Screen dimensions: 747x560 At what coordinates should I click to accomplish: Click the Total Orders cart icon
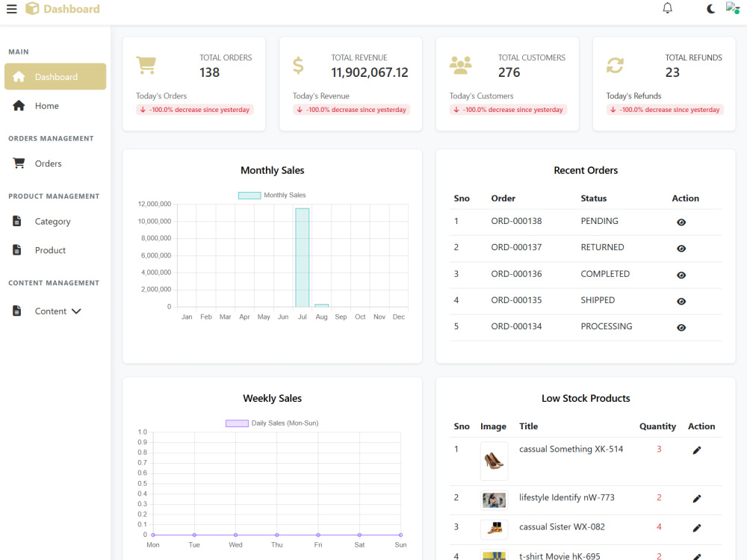pyautogui.click(x=146, y=65)
